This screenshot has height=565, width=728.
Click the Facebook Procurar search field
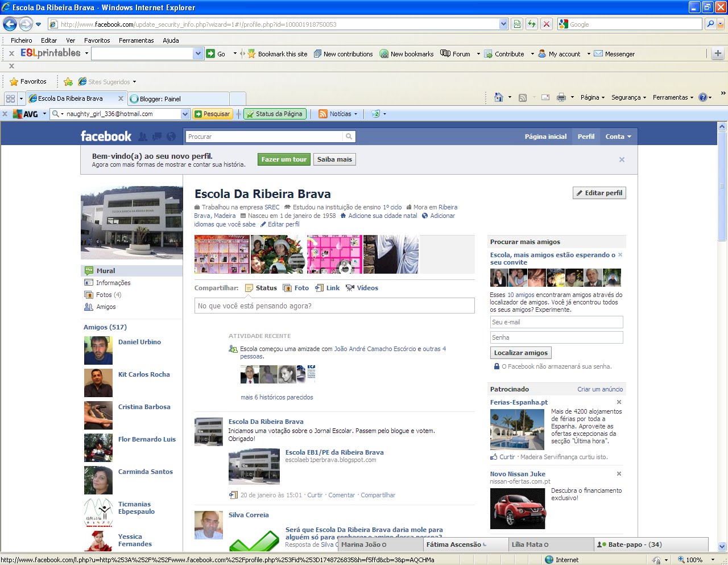point(264,137)
